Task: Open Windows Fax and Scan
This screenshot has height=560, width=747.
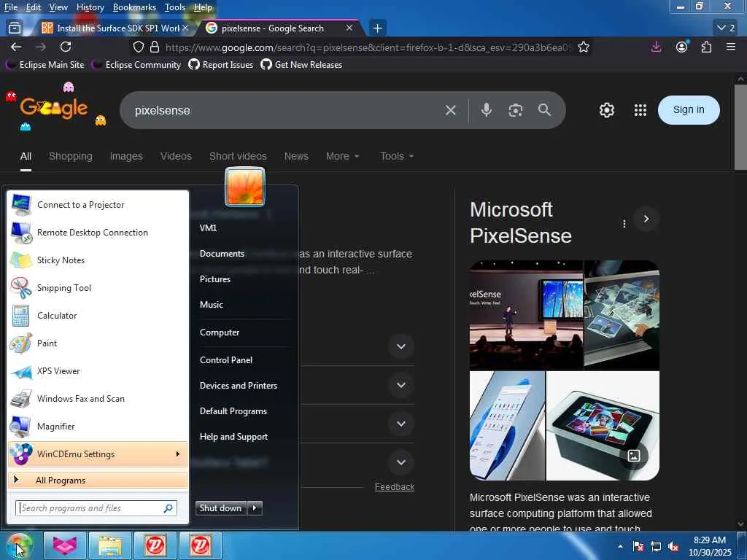Action: pyautogui.click(x=98, y=399)
